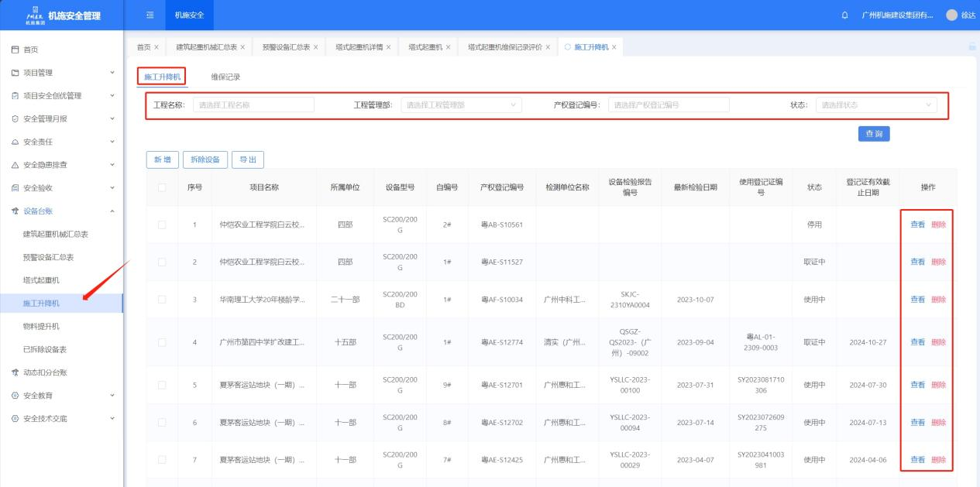
Task: Check the checkbox for row 1
Action: [162, 225]
